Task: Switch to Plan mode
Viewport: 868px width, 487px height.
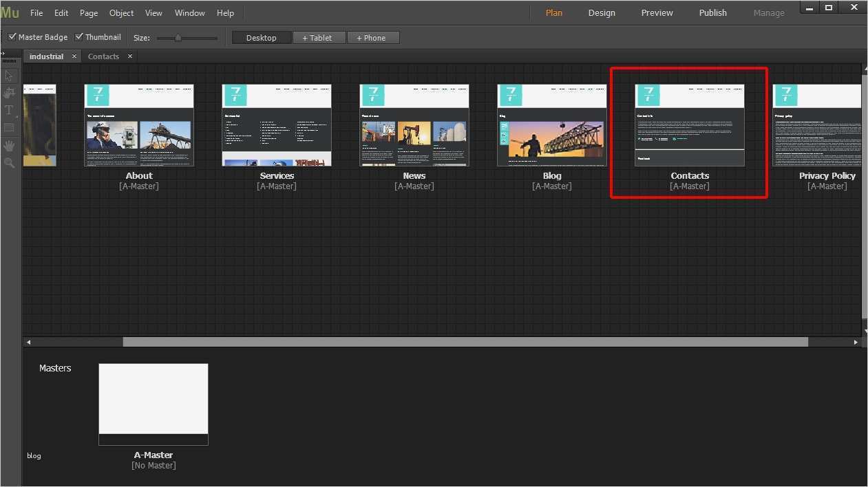Action: (x=554, y=13)
